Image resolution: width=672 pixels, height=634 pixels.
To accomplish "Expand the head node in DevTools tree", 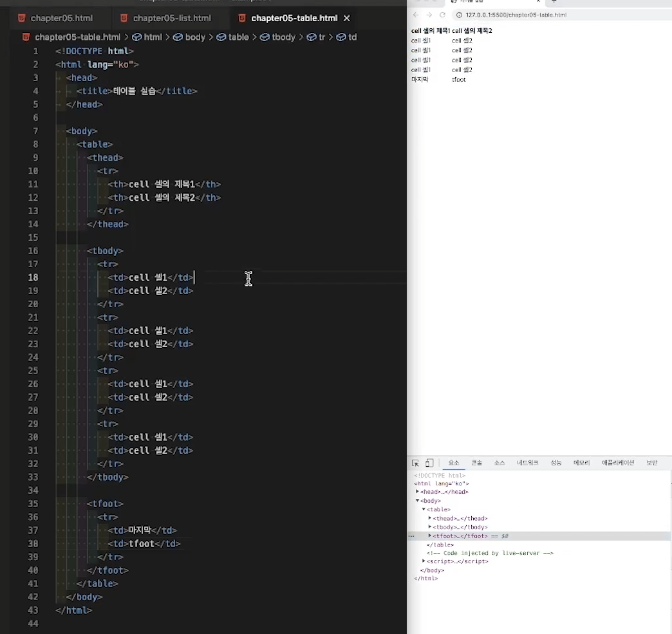I will point(417,492).
